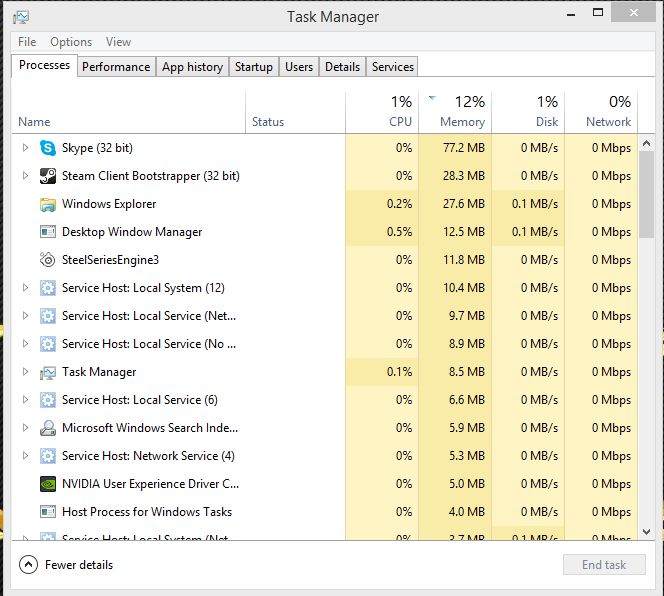Click the Service Host: Network Service (4) gear icon
664x596 pixels.
point(48,456)
